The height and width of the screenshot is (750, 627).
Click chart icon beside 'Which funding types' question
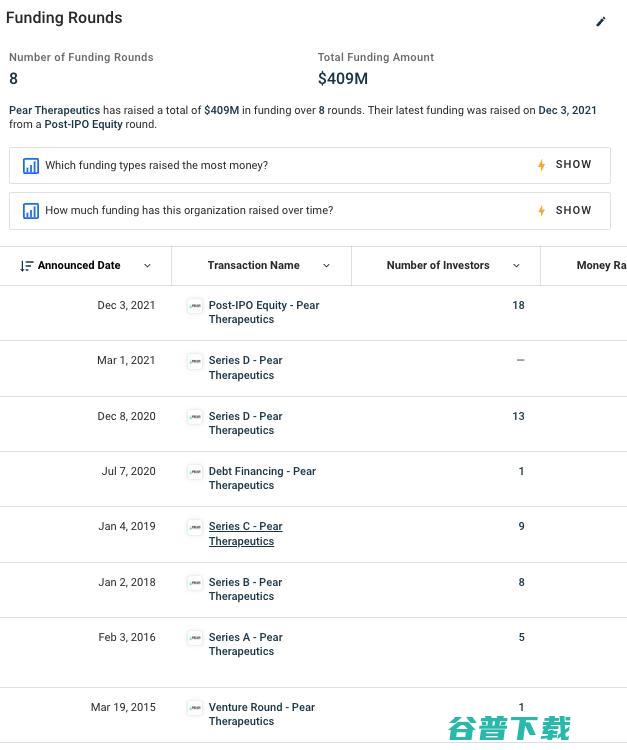pyautogui.click(x=31, y=166)
